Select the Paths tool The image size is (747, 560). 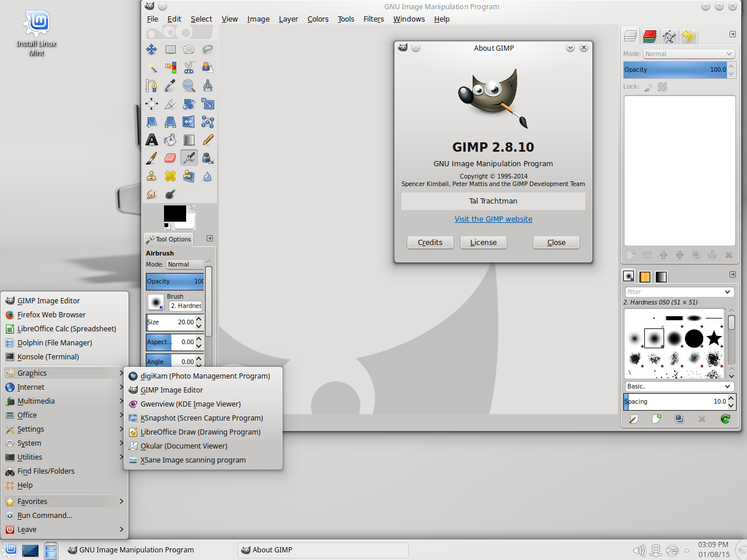coord(152,86)
